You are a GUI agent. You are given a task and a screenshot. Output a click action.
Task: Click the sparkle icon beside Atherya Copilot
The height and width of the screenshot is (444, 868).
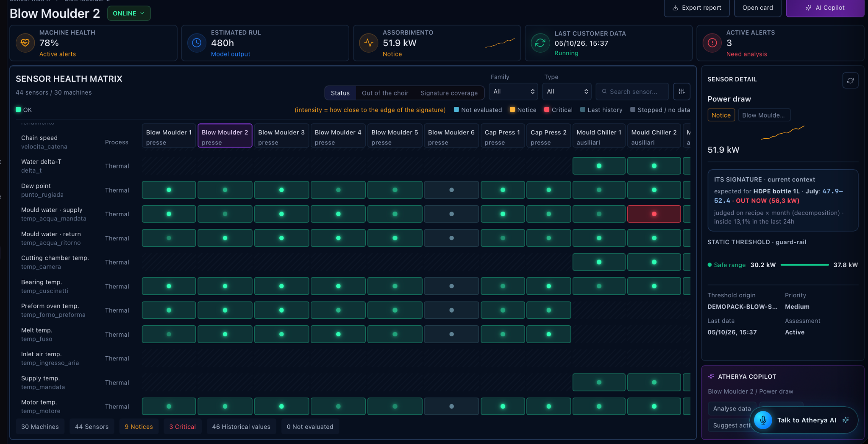point(711,377)
